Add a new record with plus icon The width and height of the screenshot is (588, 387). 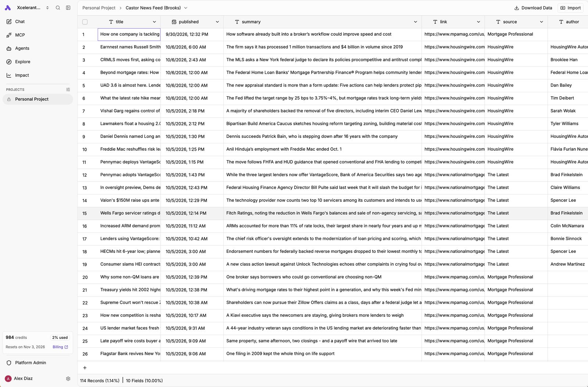tap(85, 368)
